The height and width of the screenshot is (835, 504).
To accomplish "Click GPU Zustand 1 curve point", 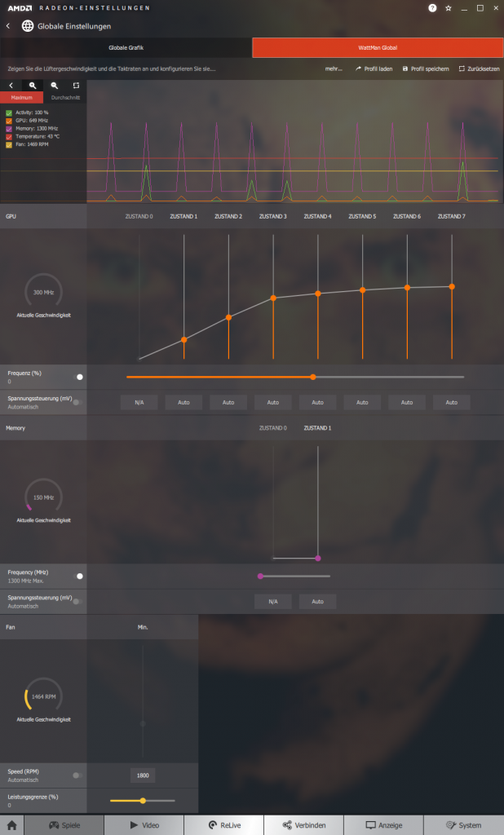I will point(183,340).
